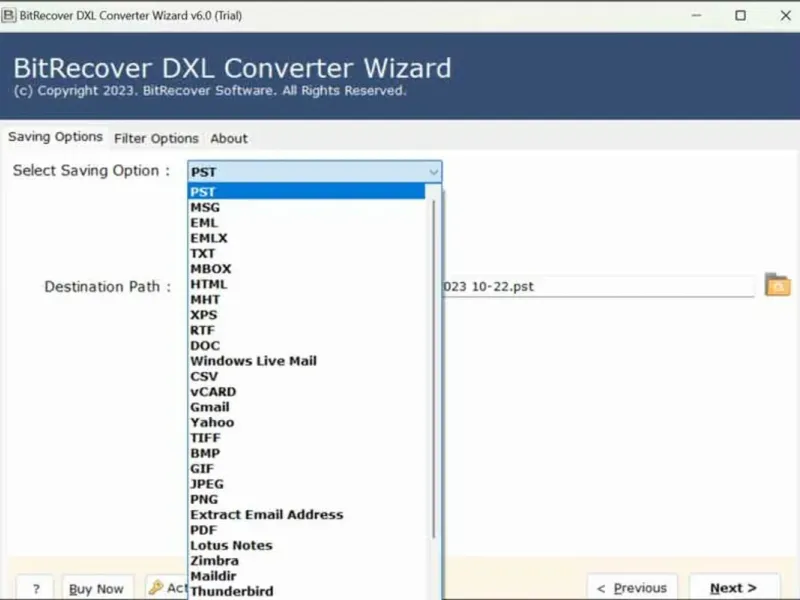
Task: Go back with the Previous button
Action: [x=632, y=588]
